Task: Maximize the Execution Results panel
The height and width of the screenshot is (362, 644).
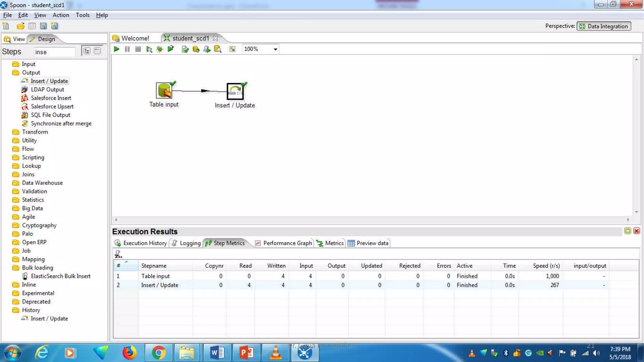Action: [627, 231]
